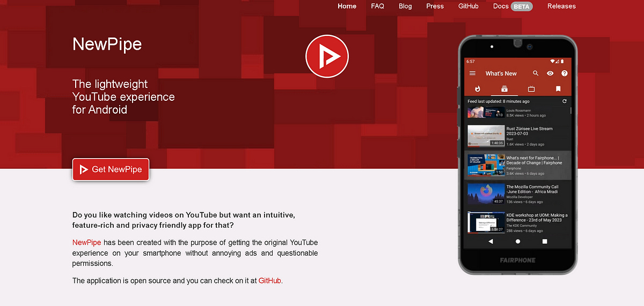Screen dimensions: 644x306
Task: Open the Mozilla Community Call thumbnail
Action: click(486, 193)
